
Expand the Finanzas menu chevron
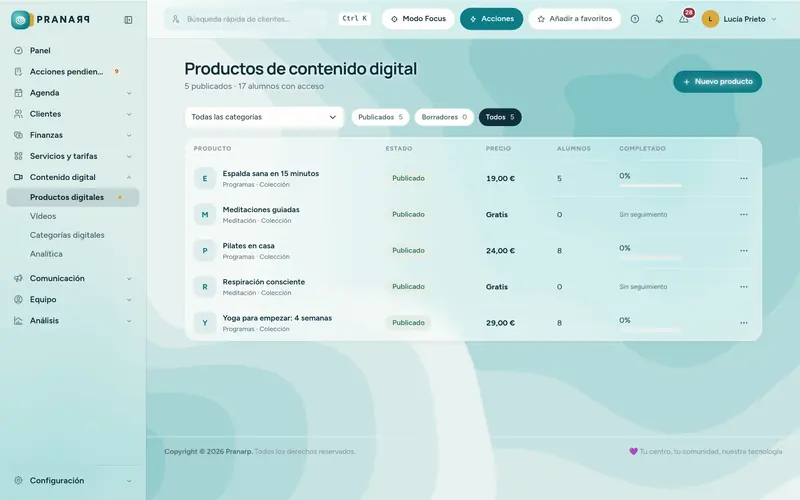tap(129, 135)
